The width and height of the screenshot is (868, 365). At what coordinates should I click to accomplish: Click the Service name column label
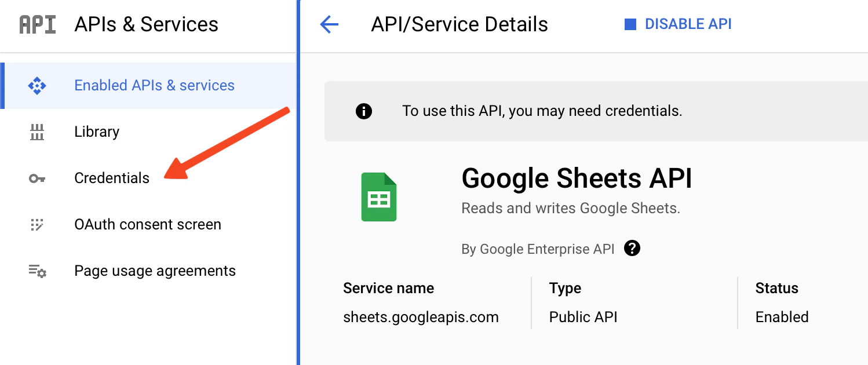[x=388, y=289]
